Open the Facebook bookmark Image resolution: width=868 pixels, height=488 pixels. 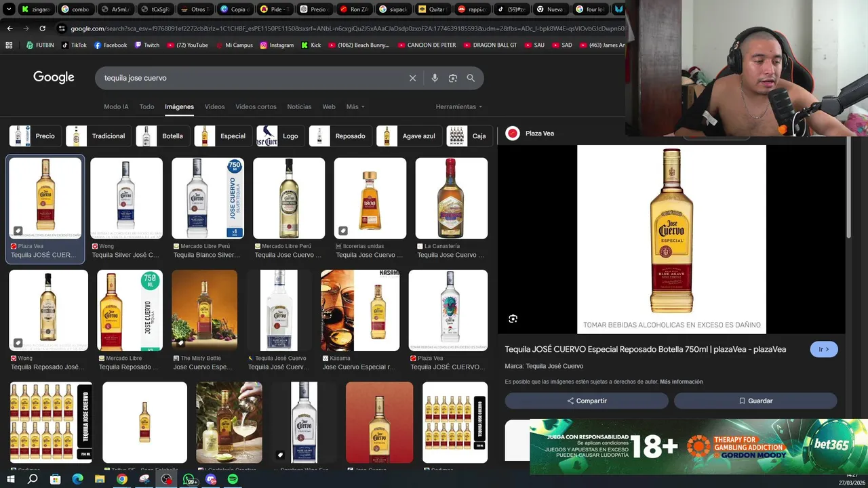[x=111, y=45]
